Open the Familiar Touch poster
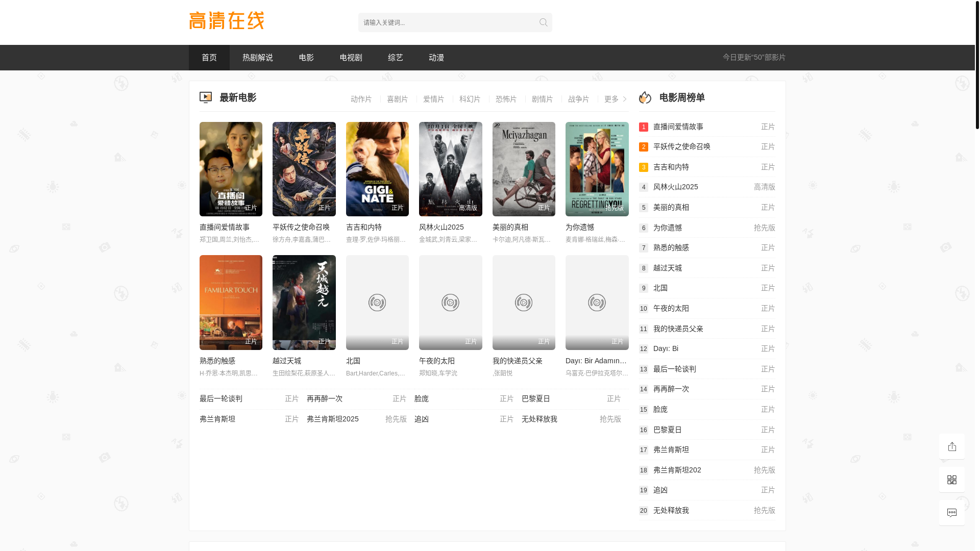Viewport: 980px width, 551px height. 231,303
